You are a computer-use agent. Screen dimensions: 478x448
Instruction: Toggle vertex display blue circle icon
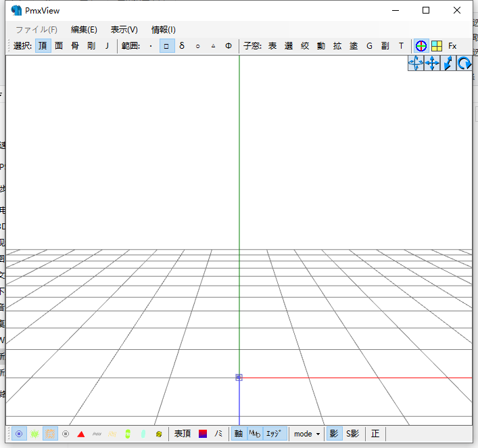pyautogui.click(x=19, y=434)
